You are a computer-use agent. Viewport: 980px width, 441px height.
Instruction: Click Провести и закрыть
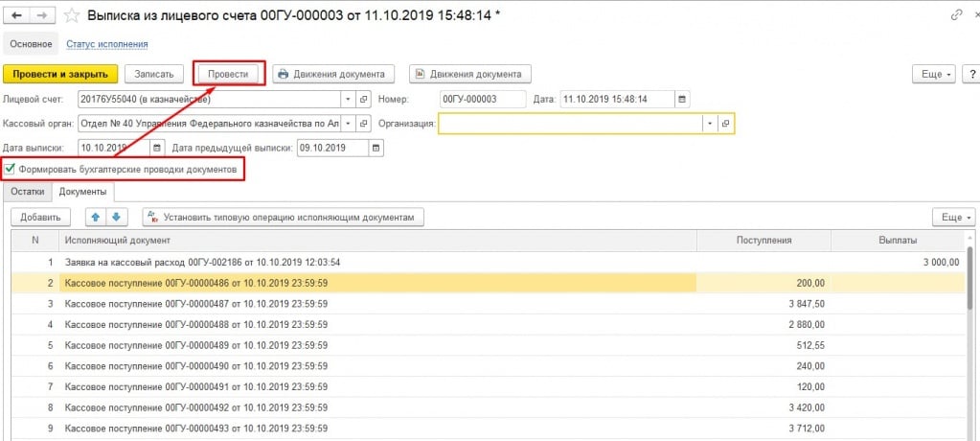[60, 74]
